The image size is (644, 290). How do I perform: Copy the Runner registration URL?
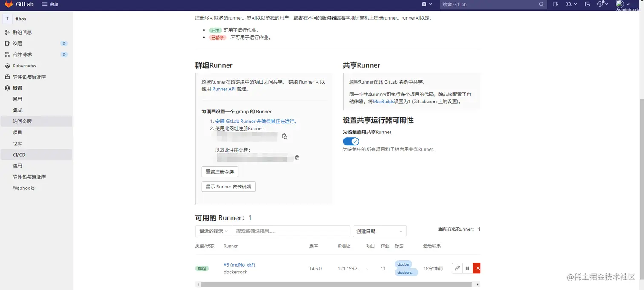click(x=285, y=136)
